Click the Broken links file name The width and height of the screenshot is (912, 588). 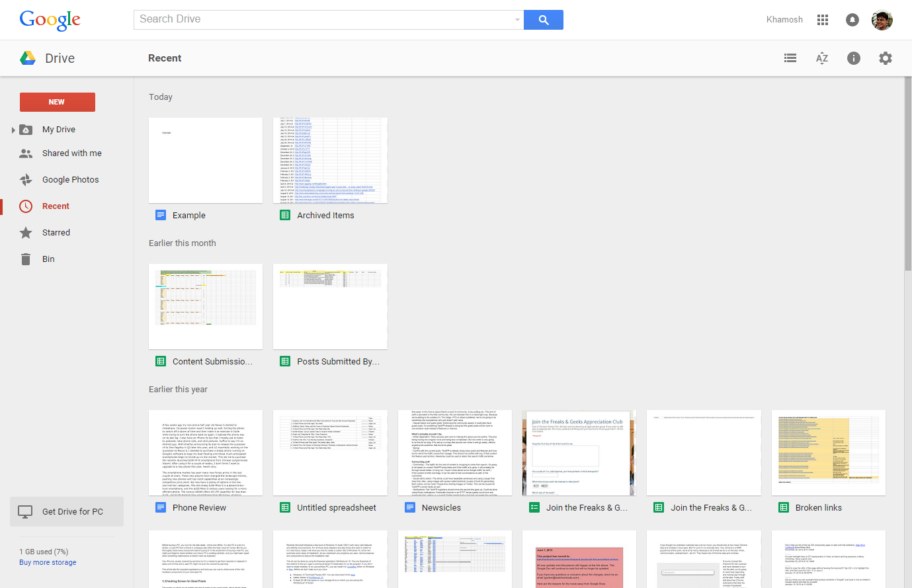pos(819,508)
